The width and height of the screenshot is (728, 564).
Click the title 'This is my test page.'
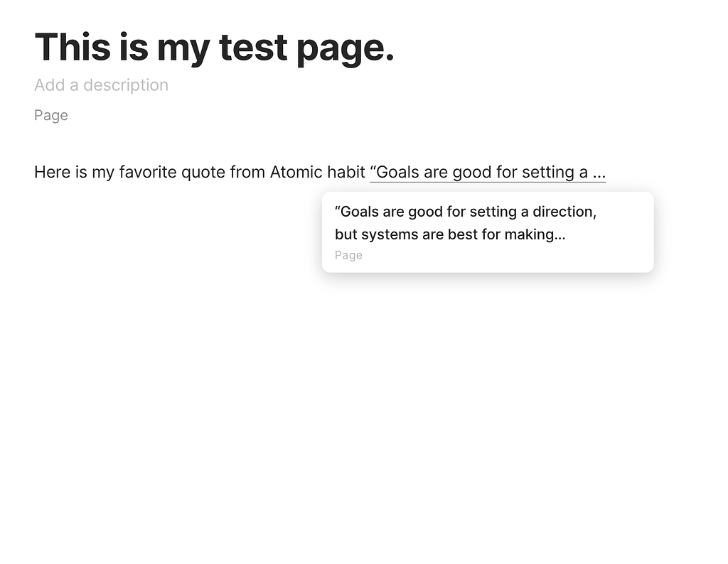tap(215, 48)
